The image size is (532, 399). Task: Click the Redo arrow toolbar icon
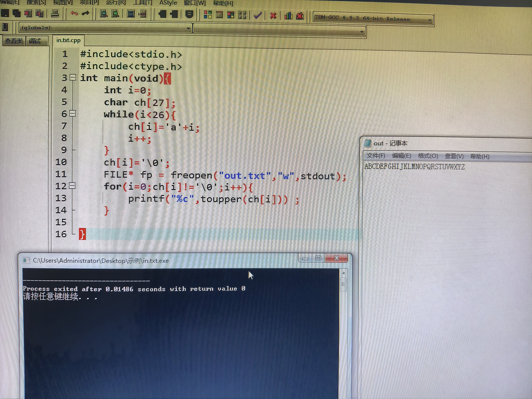coord(86,14)
